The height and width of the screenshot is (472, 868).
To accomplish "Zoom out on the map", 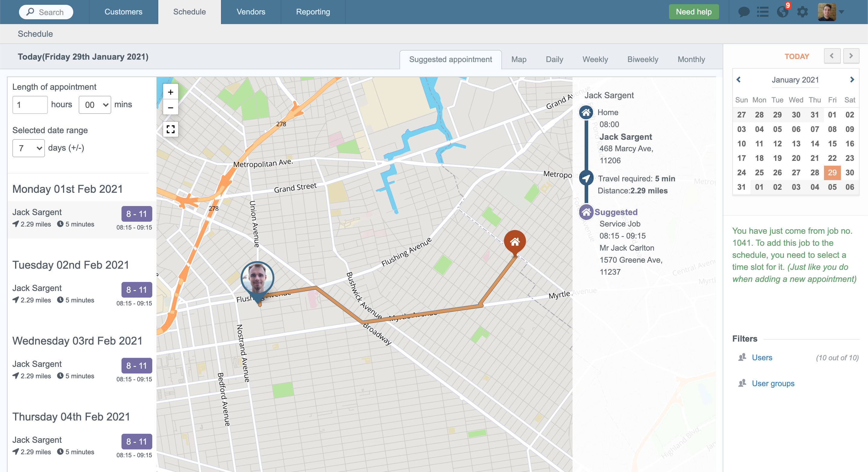I will tap(171, 108).
